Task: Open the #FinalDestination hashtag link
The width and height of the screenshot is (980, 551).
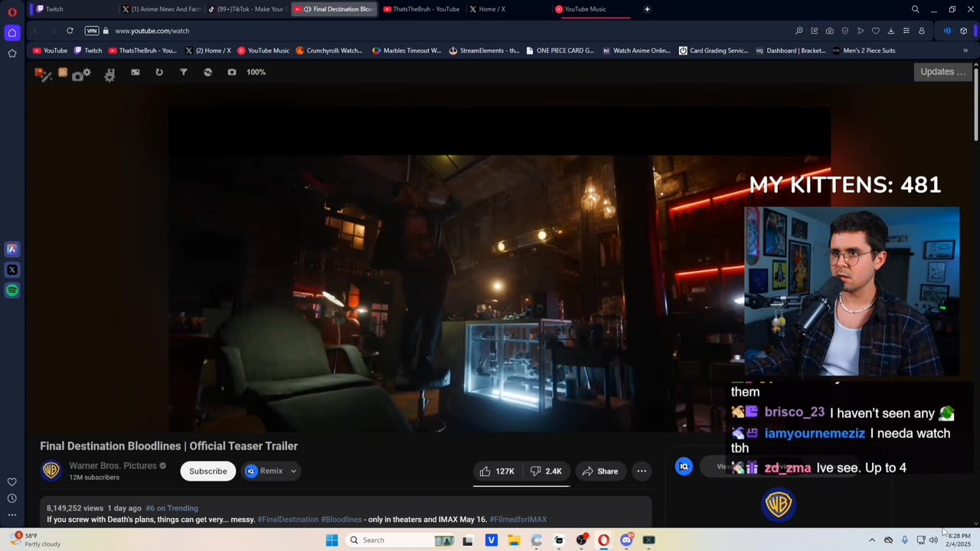Action: (x=288, y=520)
